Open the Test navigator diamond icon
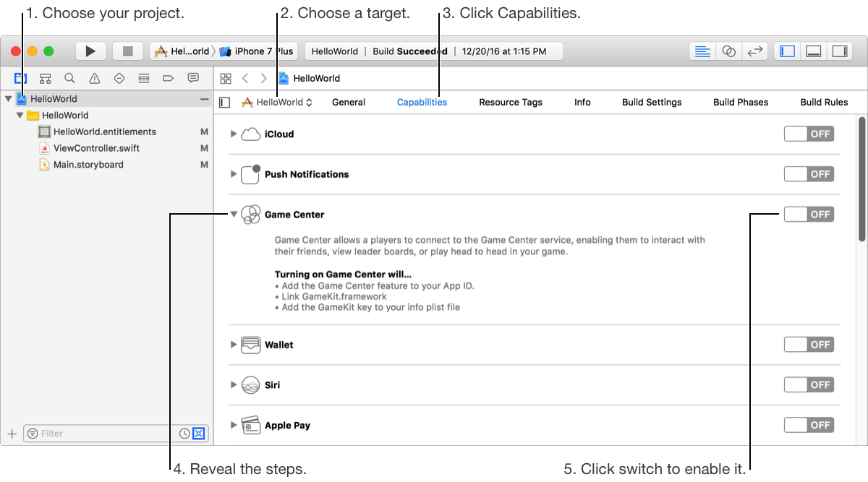 pyautogui.click(x=119, y=78)
